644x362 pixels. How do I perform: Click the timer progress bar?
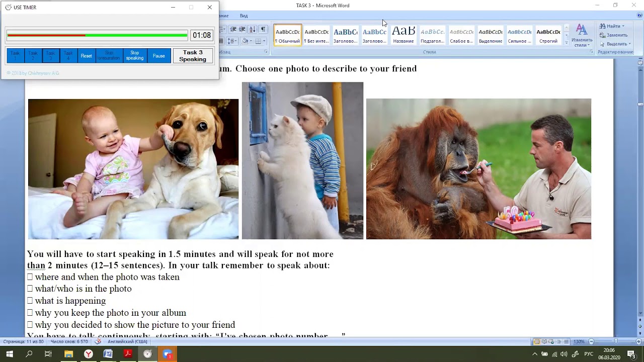(x=97, y=35)
